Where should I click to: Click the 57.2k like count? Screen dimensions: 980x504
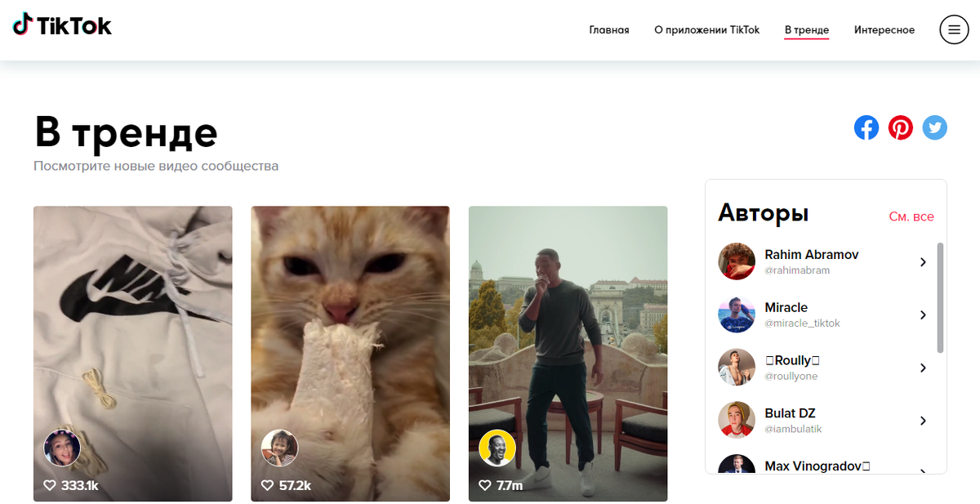(x=295, y=485)
